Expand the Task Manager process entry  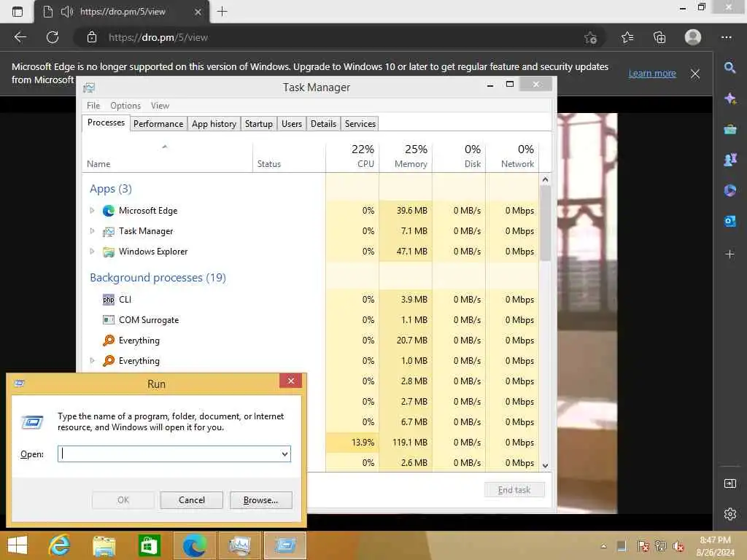(x=92, y=231)
